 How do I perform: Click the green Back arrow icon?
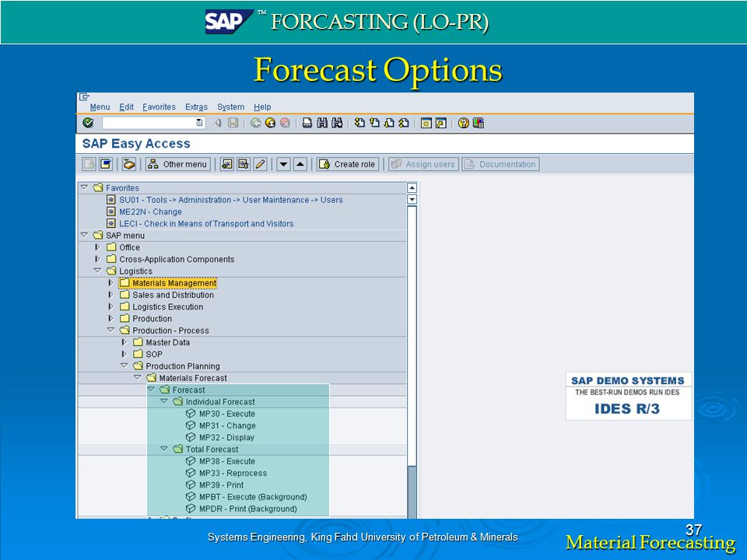(x=256, y=123)
